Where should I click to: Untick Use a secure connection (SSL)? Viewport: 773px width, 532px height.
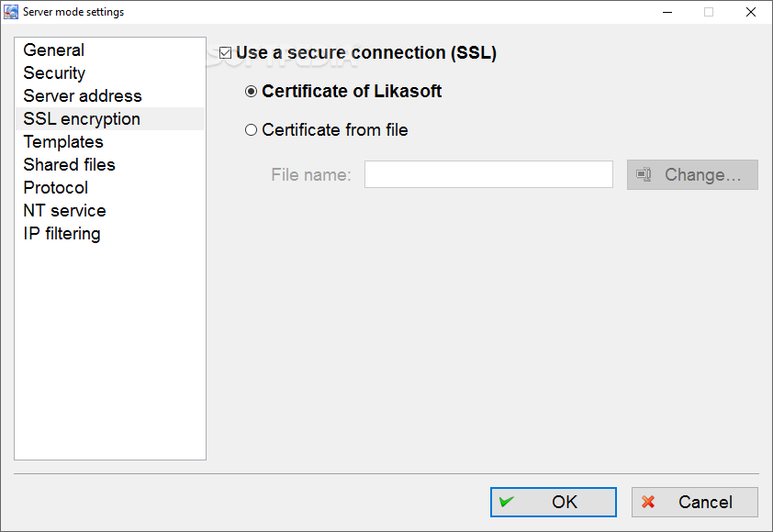[225, 52]
